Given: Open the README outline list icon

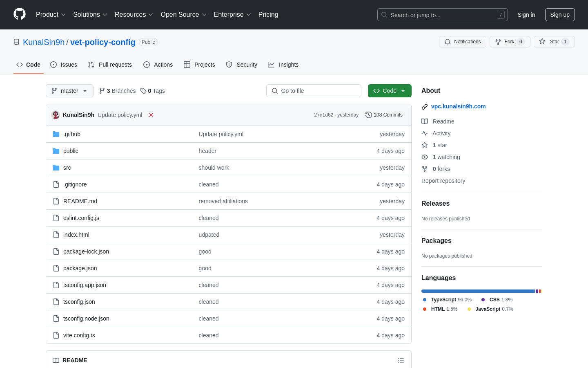Looking at the screenshot, I should click(x=401, y=361).
